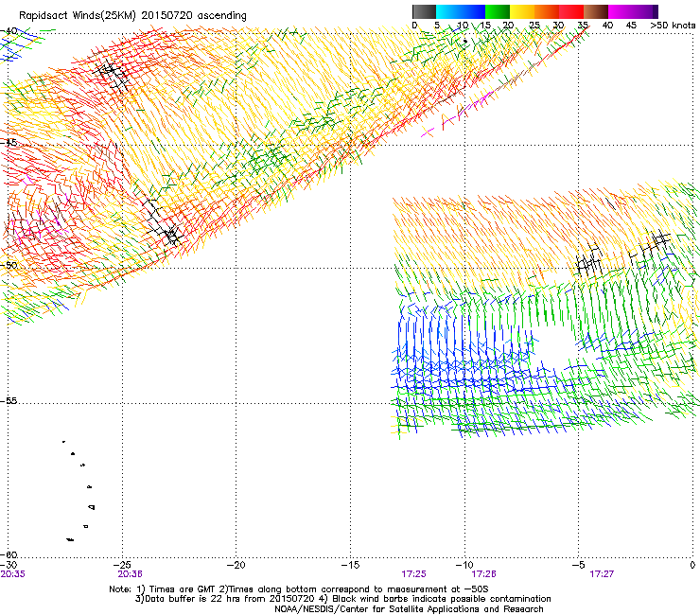
Task: Click the -15 longitude axis label
Action: pos(350,565)
